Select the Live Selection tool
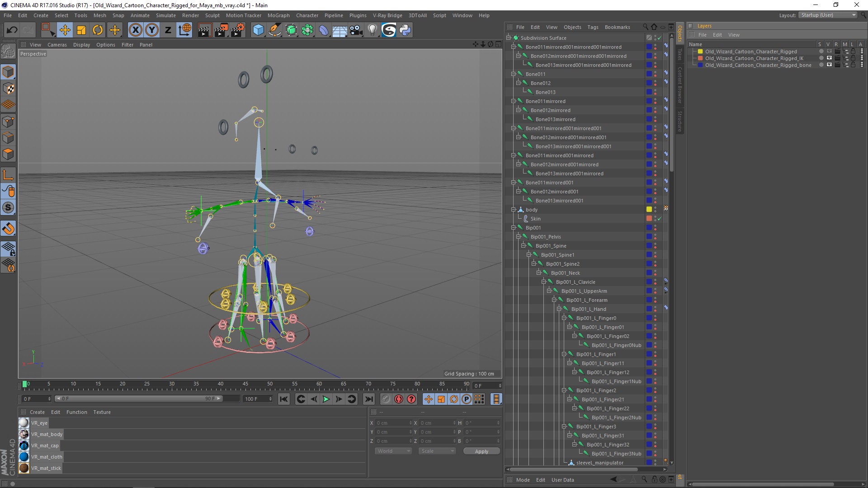This screenshot has height=488, width=868. click(x=47, y=30)
